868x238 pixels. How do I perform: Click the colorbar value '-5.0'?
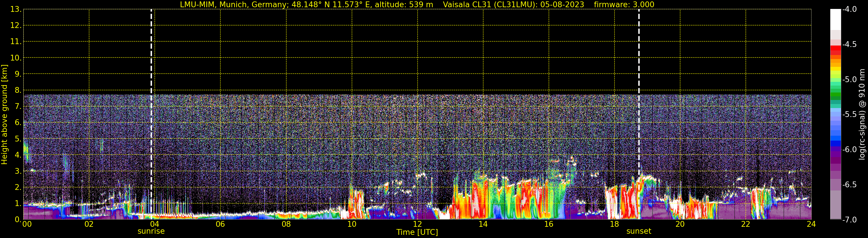[x=849, y=80]
